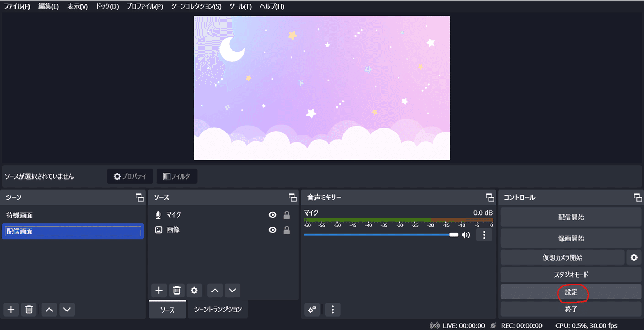This screenshot has width=644, height=330.
Task: Select the マイク source row
Action: coord(223,215)
